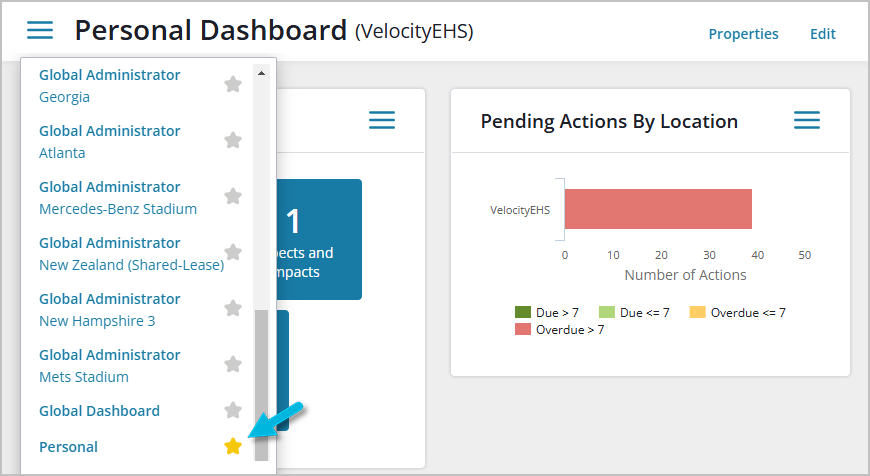The width and height of the screenshot is (870, 476).
Task: Click star beside New Zealand (Shared-Lease)
Action: 233,253
